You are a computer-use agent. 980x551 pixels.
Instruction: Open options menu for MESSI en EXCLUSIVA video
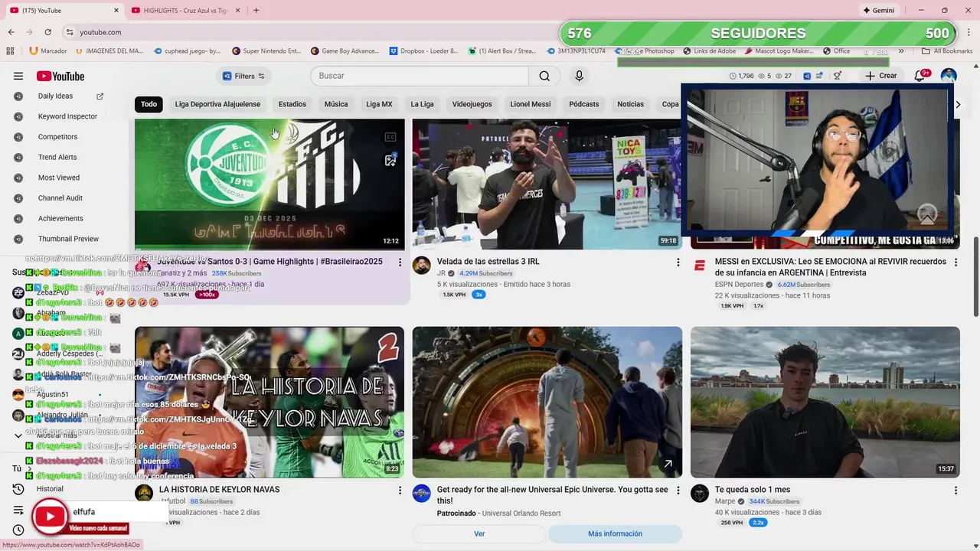pyautogui.click(x=955, y=262)
